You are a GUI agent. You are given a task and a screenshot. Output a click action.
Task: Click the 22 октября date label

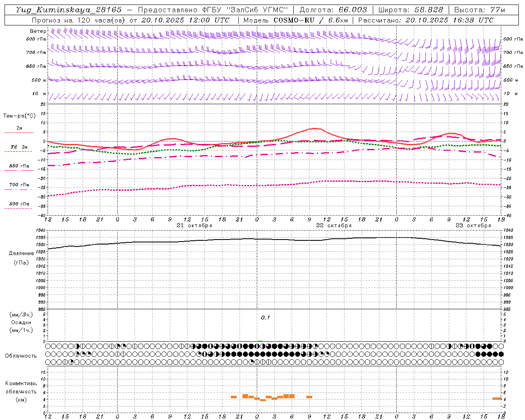point(334,226)
